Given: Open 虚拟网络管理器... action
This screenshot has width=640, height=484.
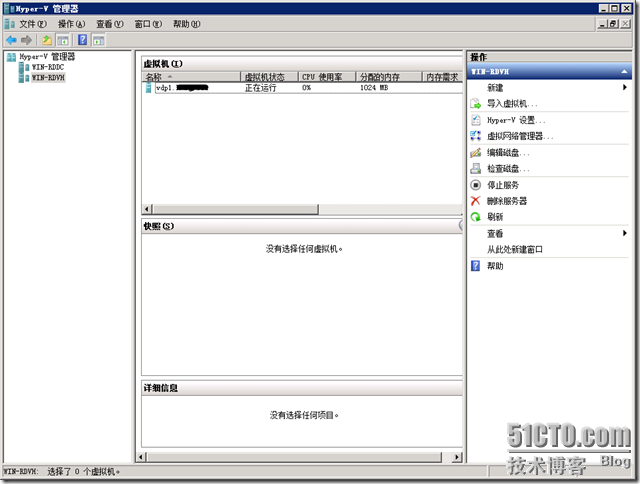Looking at the screenshot, I should click(520, 136).
